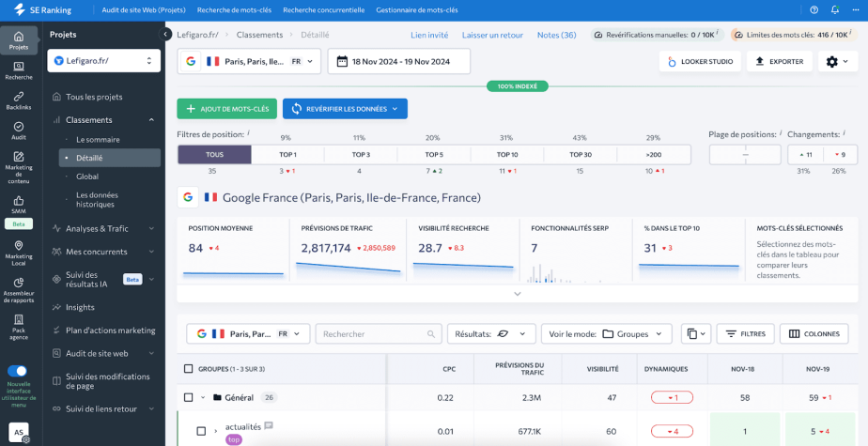Open Recherche de mots-clés menu

234,10
